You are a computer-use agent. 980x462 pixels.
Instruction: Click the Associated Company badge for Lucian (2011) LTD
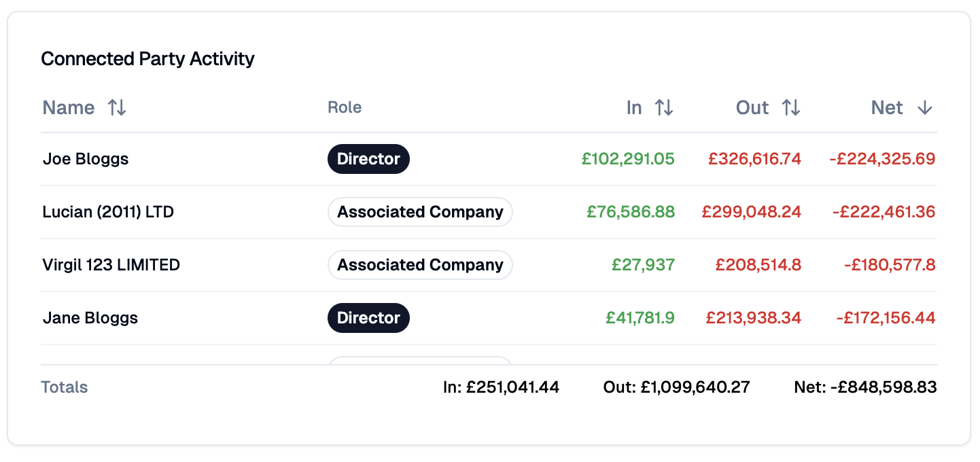420,211
